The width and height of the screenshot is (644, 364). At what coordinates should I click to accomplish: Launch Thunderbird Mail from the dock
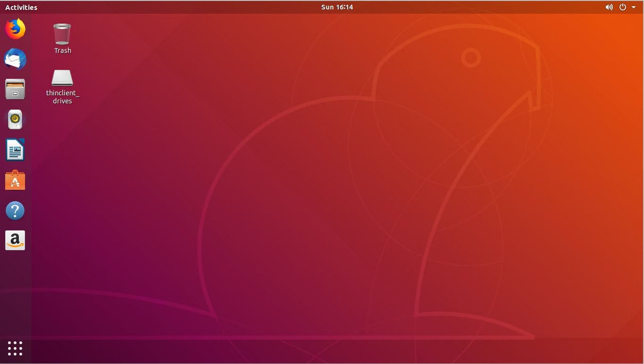(15, 59)
